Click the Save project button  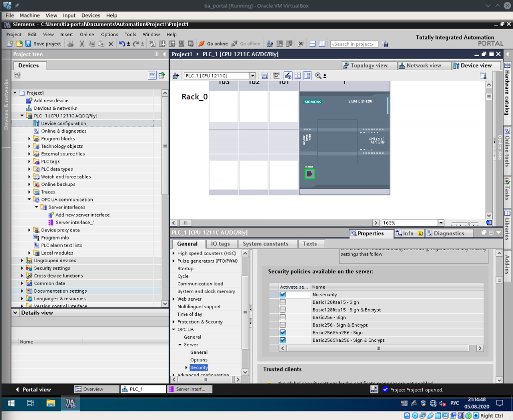pyautogui.click(x=43, y=44)
